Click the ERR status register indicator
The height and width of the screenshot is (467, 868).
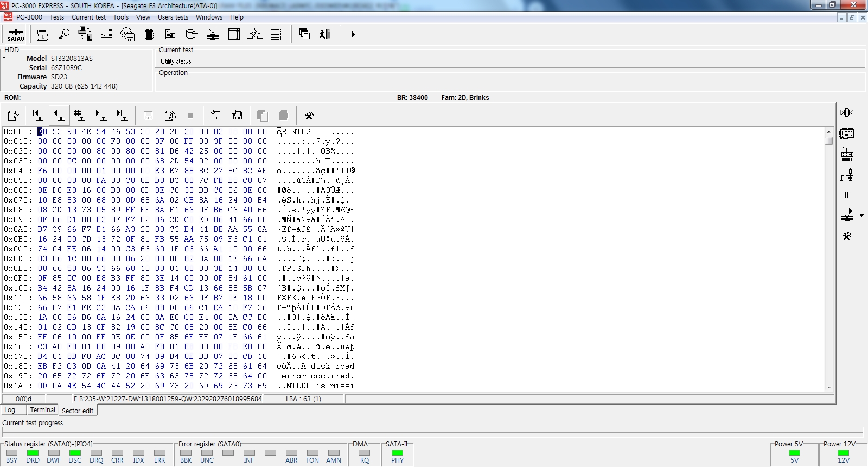pyautogui.click(x=159, y=452)
